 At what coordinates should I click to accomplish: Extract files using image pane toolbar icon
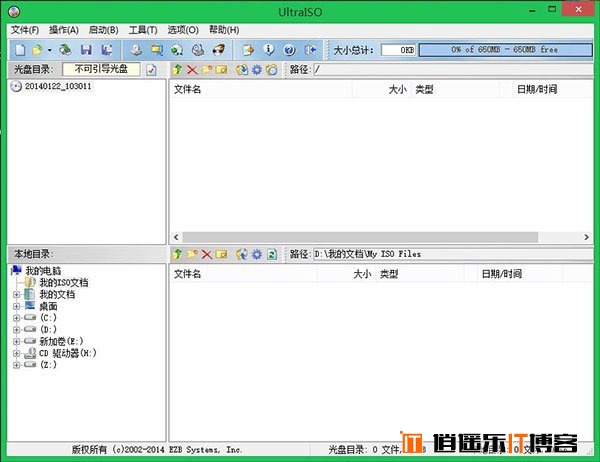tap(241, 70)
